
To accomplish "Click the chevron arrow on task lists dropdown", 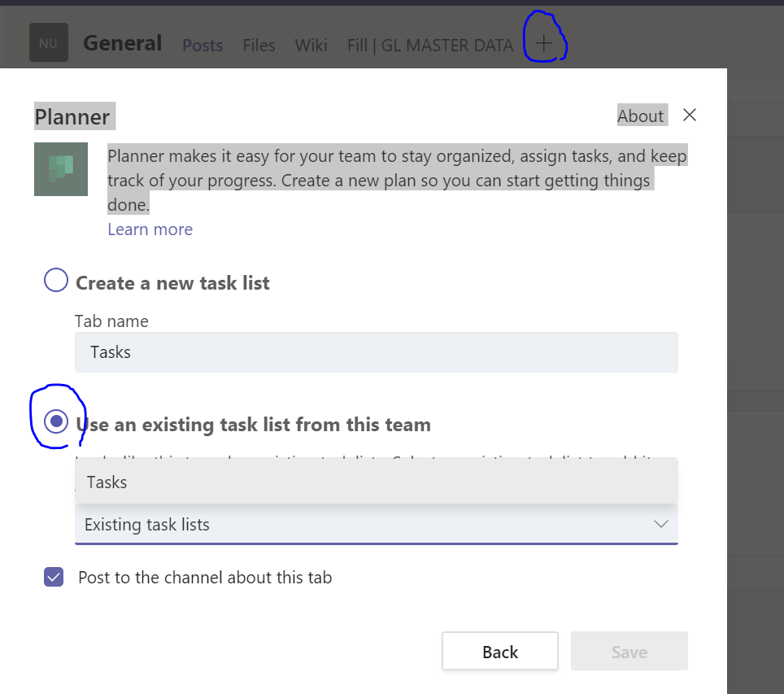I will coord(661,524).
